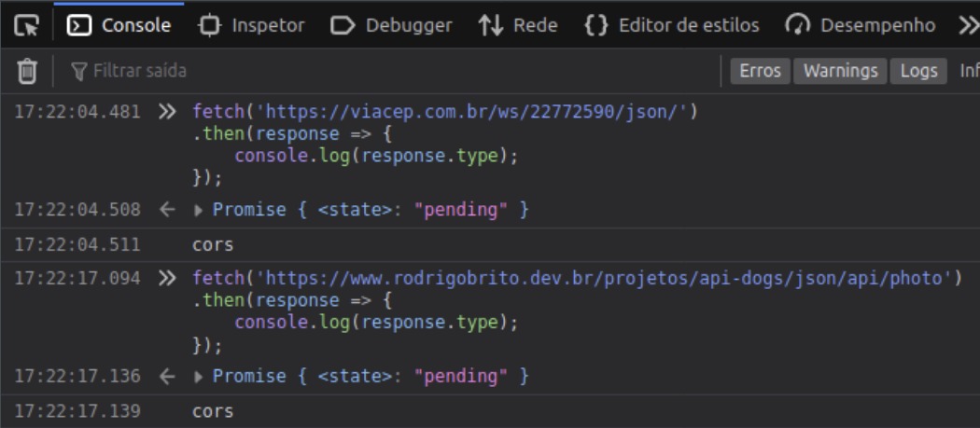Image resolution: width=980 pixels, height=428 pixels.
Task: Click the Debugger tab icon
Action: tap(343, 25)
